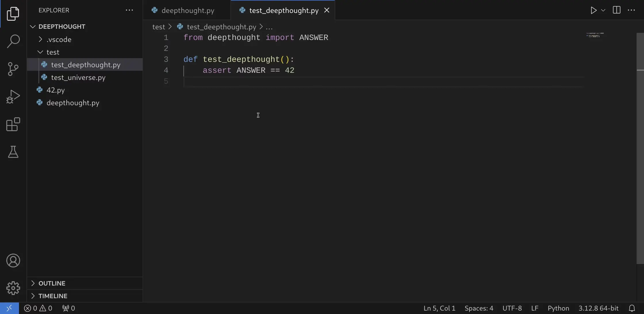
Task: Split the editor to the right
Action: 616,10
